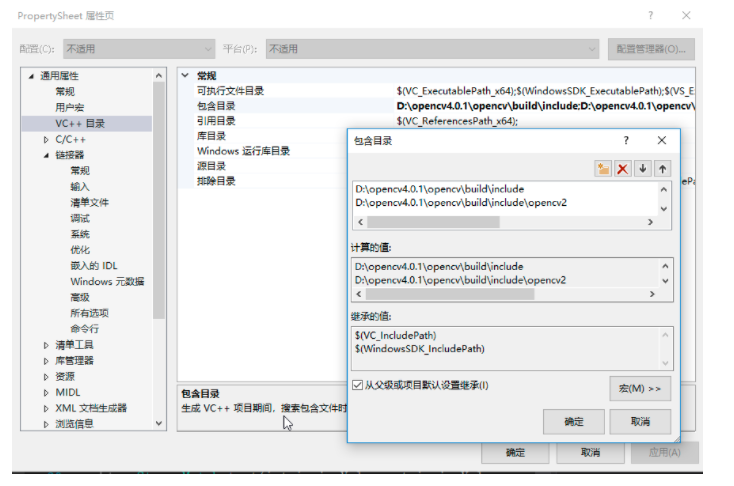Select 输入 under 链接器
Screen dimensions: 734x486
[x=80, y=186]
